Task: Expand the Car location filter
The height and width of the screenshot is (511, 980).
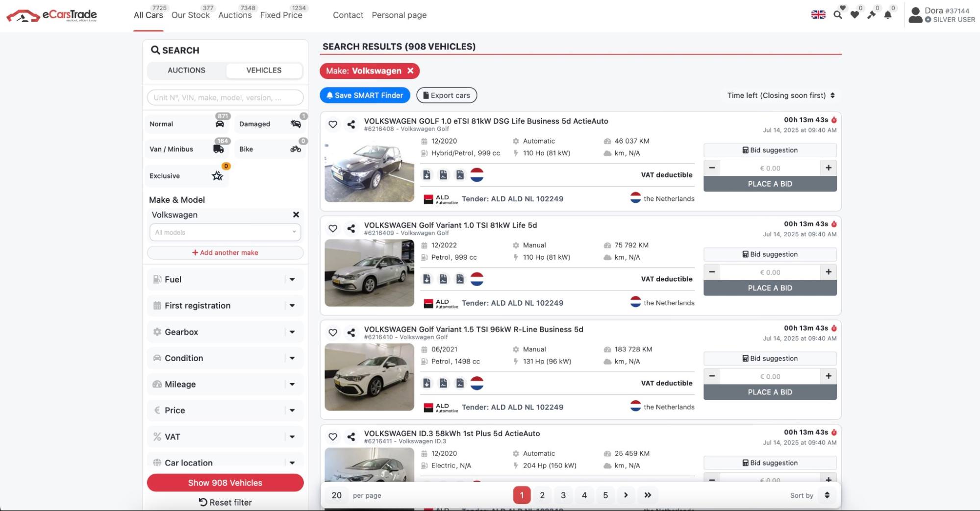Action: [225, 462]
